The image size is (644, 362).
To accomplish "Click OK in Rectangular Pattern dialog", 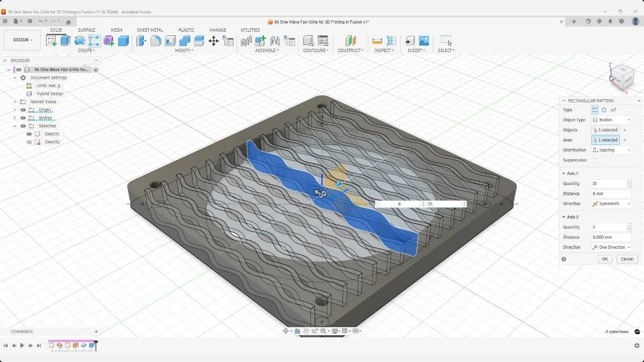I will tap(605, 259).
